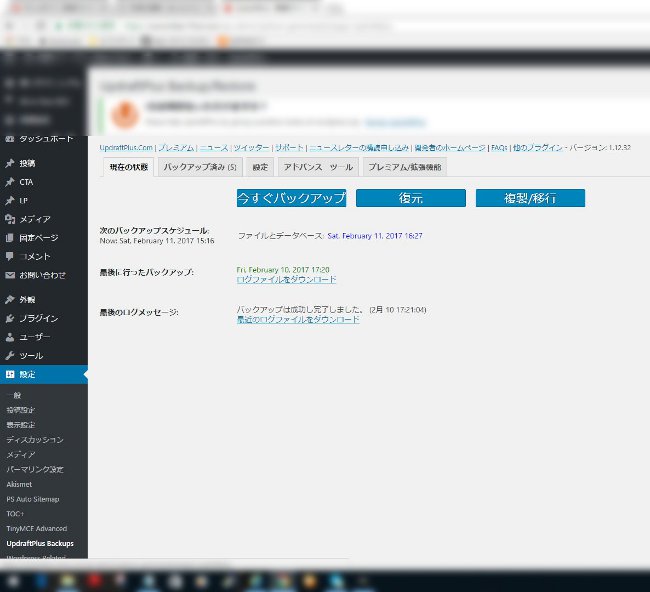
Task: Open 投稿設定 submenu item
Action: tap(20, 410)
